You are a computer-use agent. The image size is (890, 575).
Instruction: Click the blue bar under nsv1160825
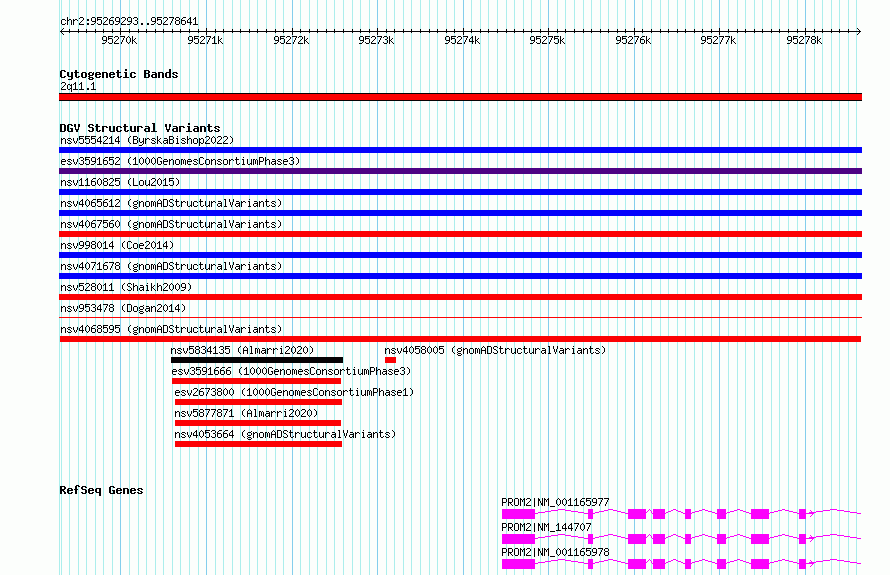(x=460, y=192)
